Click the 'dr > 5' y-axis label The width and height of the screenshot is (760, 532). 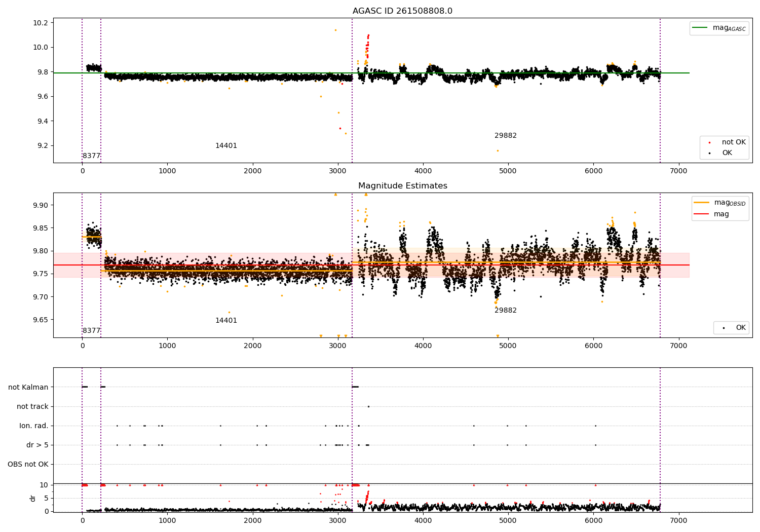click(37, 445)
